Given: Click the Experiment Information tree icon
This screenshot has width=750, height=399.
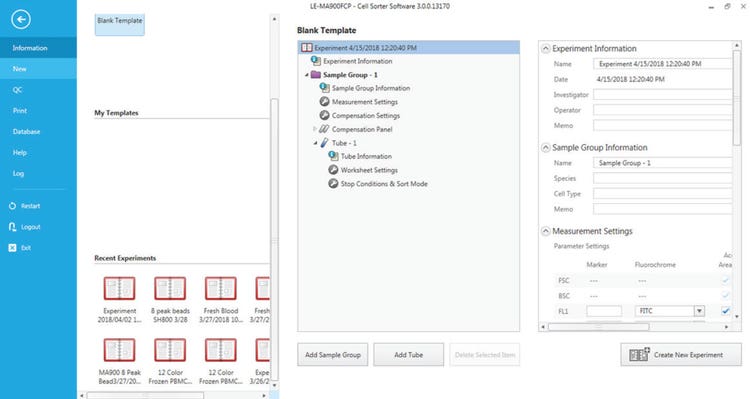Looking at the screenshot, I should click(316, 61).
